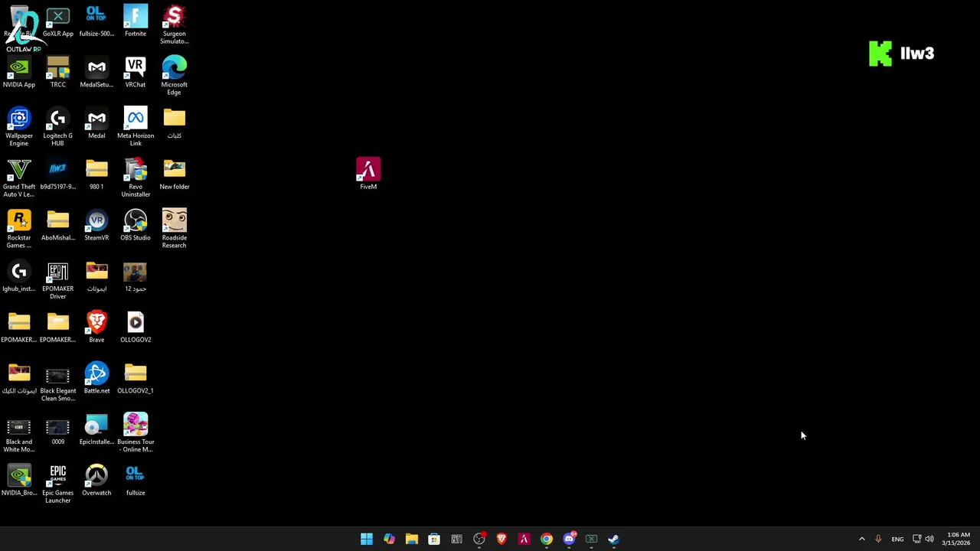This screenshot has height=551, width=980.
Task: Open the ENG language input switcher
Action: click(897, 539)
